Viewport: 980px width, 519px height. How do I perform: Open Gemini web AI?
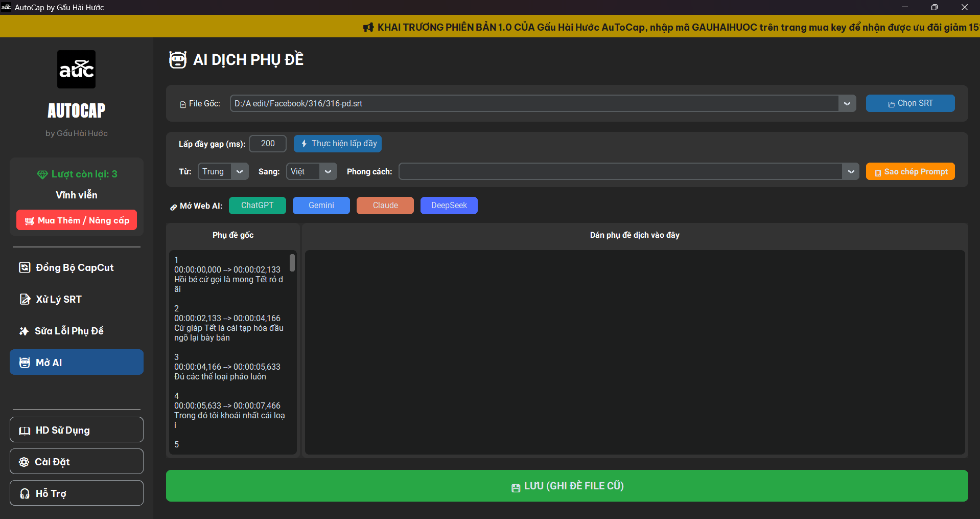[321, 206]
